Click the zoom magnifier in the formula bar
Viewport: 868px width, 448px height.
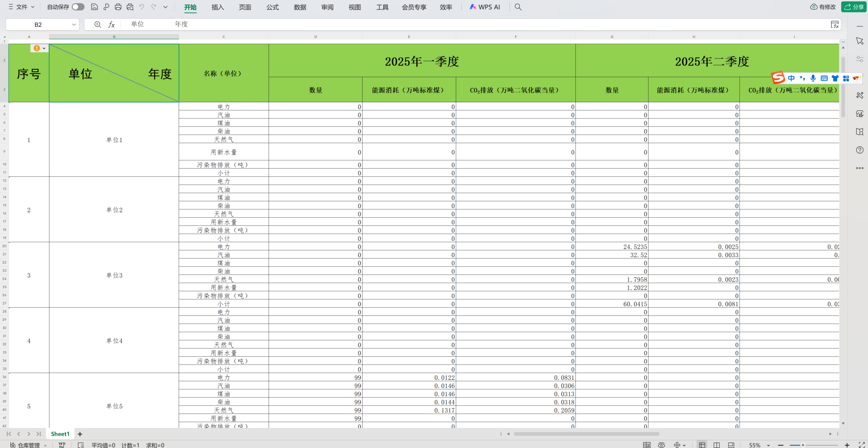pos(97,25)
